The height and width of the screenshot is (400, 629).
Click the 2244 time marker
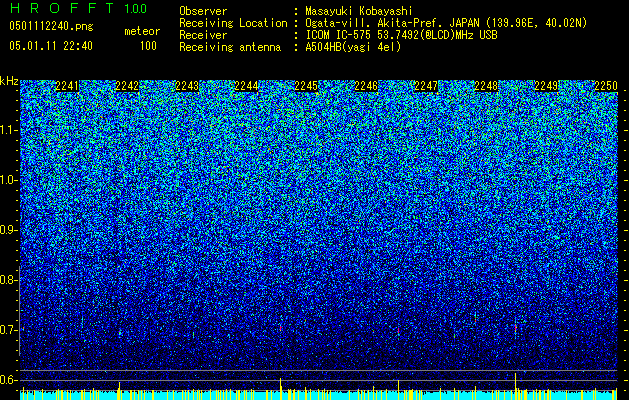point(247,86)
